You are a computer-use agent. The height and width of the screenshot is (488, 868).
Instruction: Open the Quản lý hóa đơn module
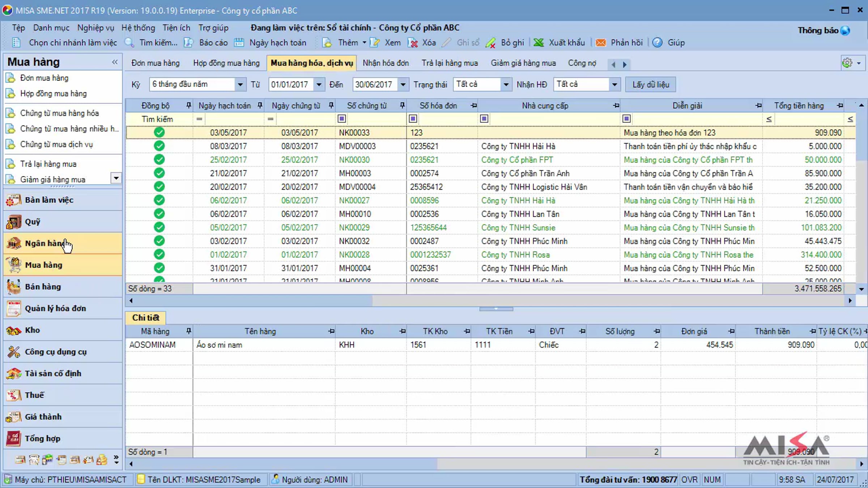pos(63,308)
